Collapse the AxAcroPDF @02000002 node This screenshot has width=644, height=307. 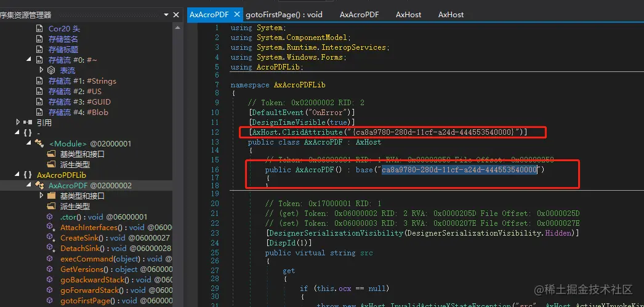coord(29,186)
